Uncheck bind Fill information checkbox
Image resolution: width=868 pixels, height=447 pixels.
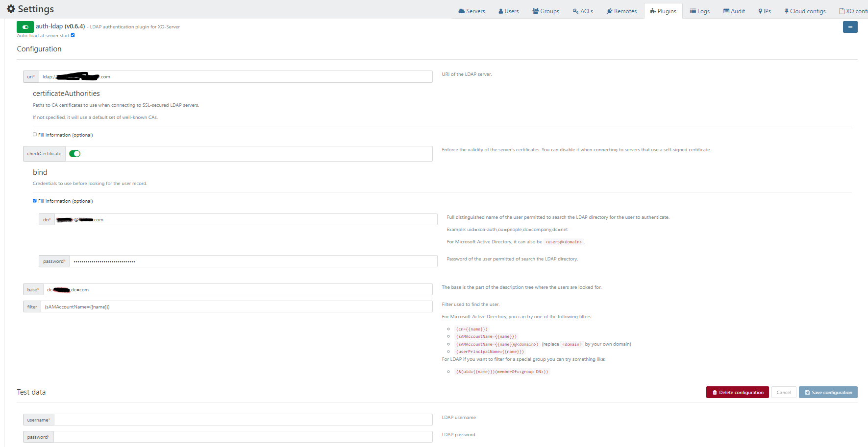[x=35, y=201]
